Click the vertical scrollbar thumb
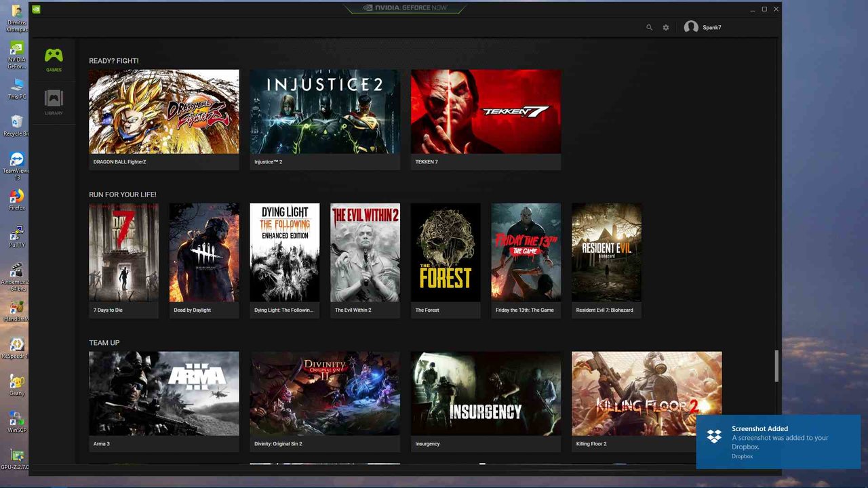 click(777, 366)
